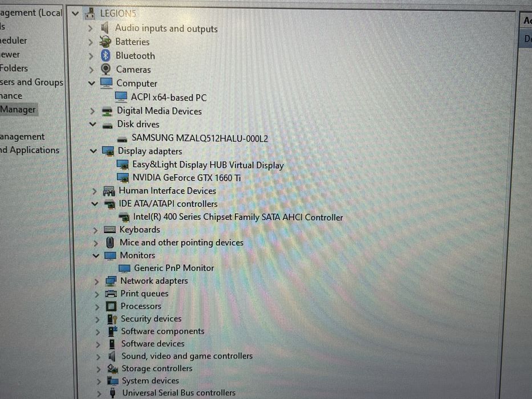
Task: Select 'anagement' item in left pane
Action: click(x=22, y=136)
